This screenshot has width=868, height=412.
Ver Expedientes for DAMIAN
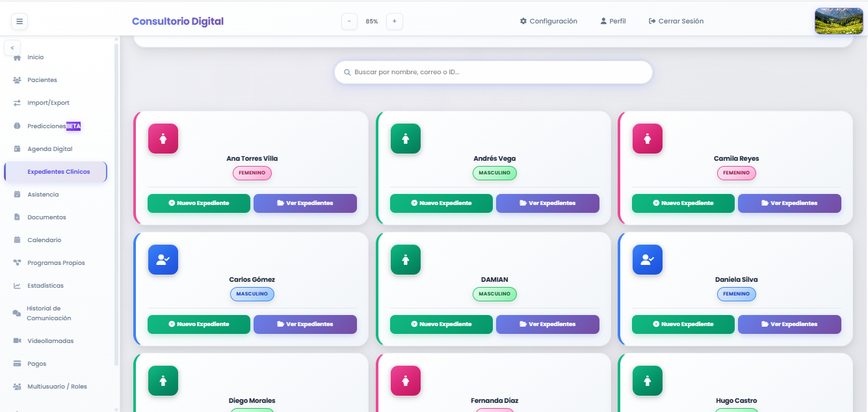pos(547,324)
